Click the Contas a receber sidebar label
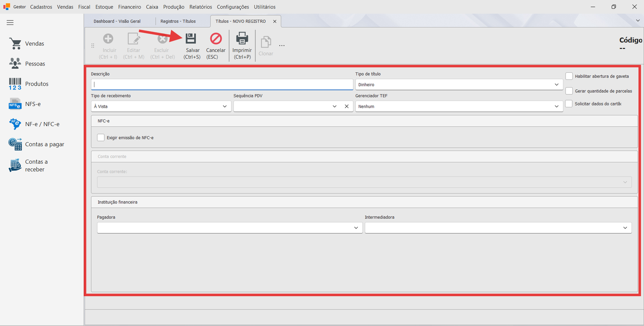The image size is (644, 326). pyautogui.click(x=36, y=166)
